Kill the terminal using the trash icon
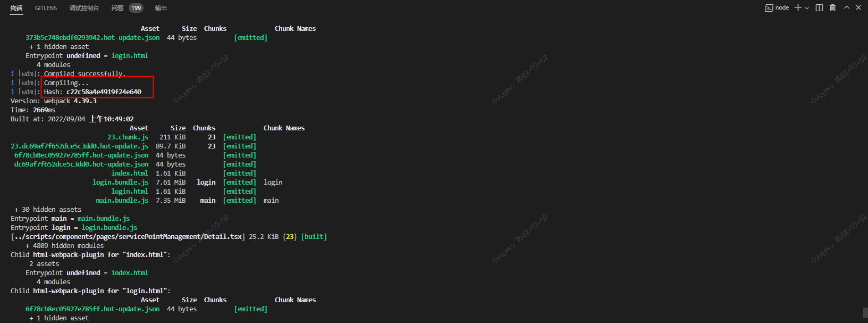868x323 pixels. tap(832, 8)
